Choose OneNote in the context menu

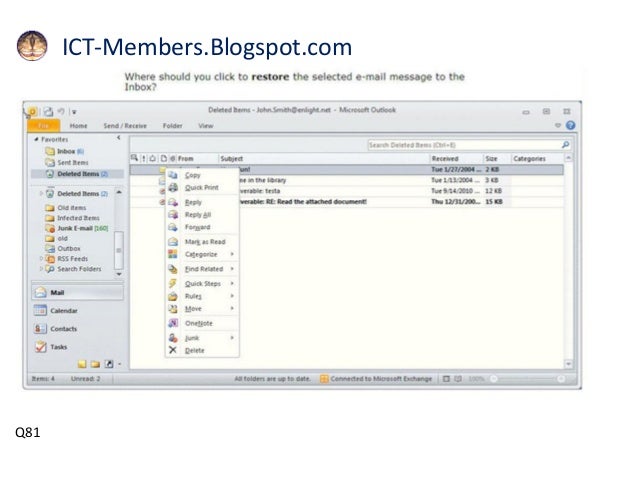(x=202, y=323)
